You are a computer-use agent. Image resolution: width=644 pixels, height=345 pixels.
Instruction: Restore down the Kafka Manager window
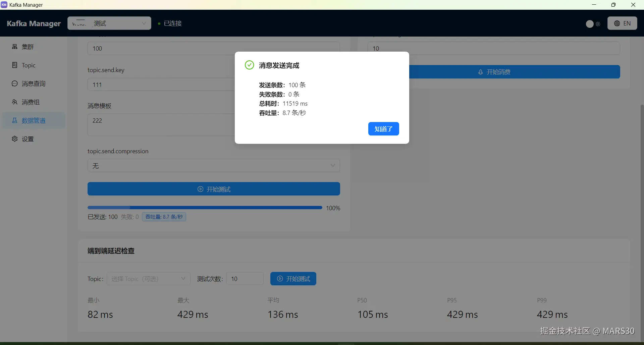(x=613, y=5)
